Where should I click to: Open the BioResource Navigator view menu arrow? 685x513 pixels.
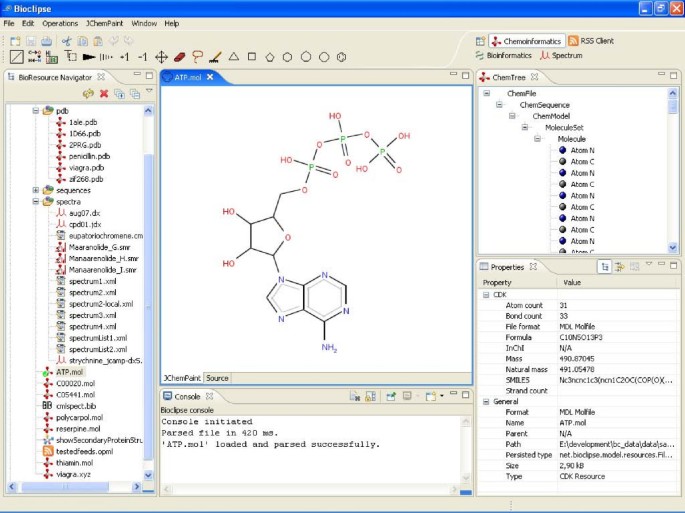(149, 91)
